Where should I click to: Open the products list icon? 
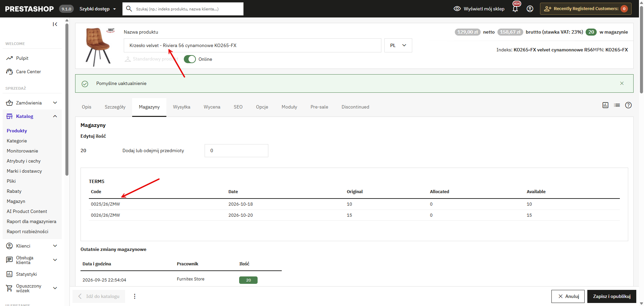coord(617,105)
